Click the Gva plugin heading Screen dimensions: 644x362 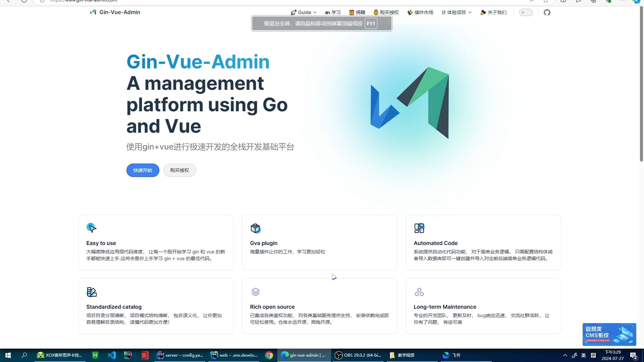[x=264, y=243]
